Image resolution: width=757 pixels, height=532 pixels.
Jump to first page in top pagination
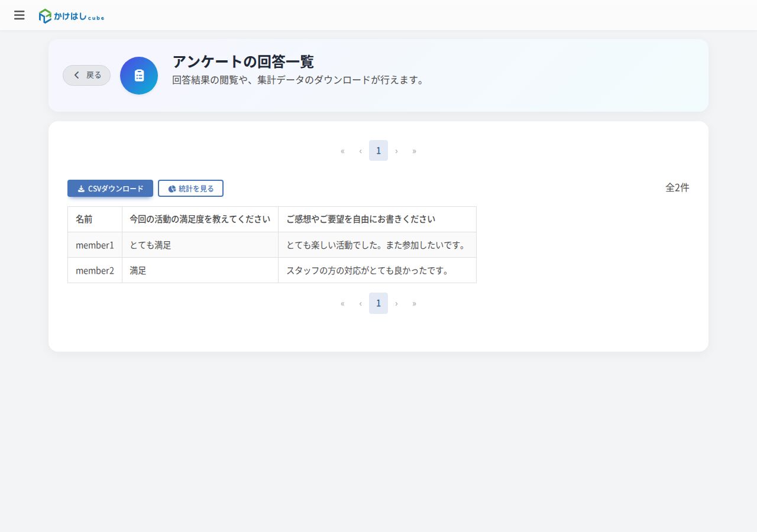point(342,151)
